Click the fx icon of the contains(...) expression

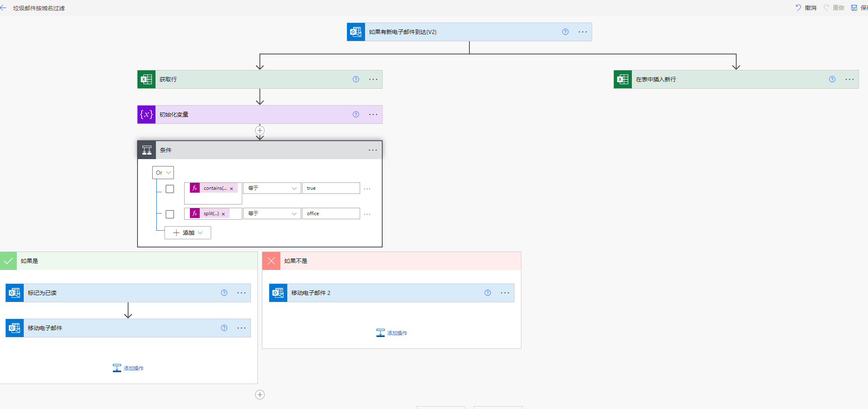tap(195, 188)
